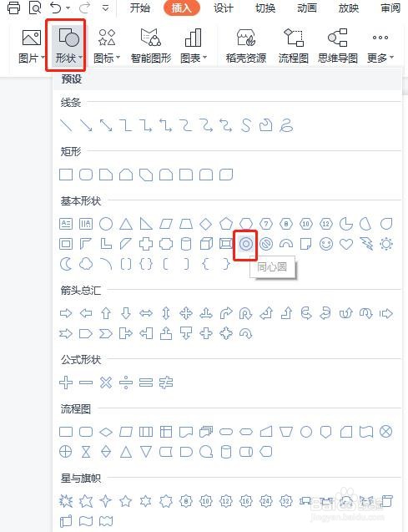The height and width of the screenshot is (532, 408).
Task: Select the diamond basic shape
Action: (x=206, y=224)
